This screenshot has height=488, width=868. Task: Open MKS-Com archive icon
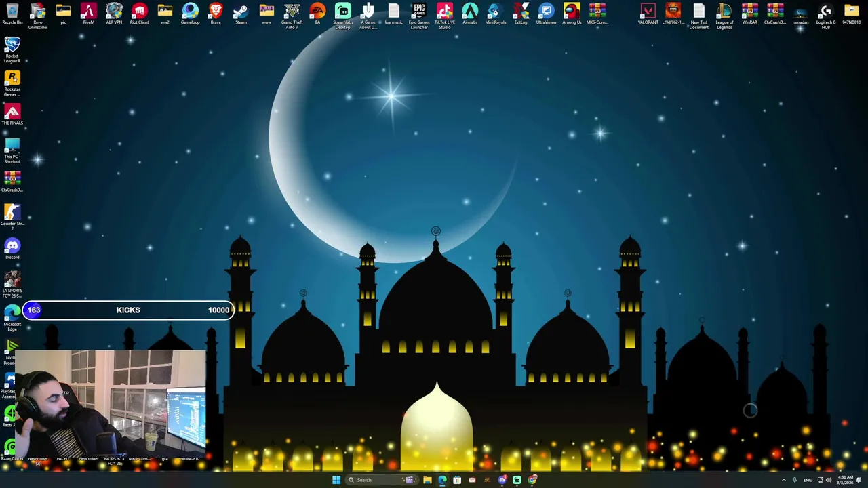(597, 14)
